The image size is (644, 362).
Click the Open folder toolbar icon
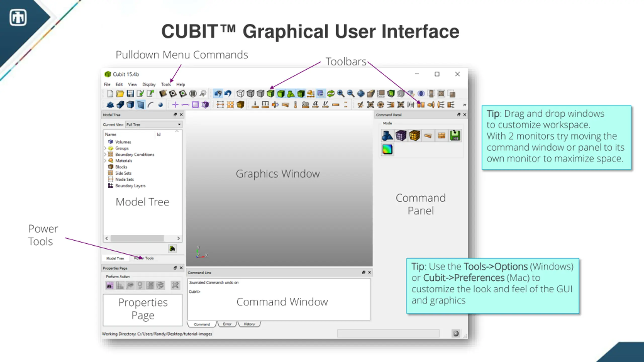(x=120, y=94)
